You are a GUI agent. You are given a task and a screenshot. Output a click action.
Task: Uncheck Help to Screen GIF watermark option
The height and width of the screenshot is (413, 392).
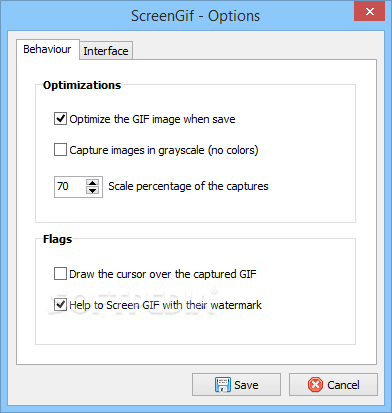click(60, 305)
